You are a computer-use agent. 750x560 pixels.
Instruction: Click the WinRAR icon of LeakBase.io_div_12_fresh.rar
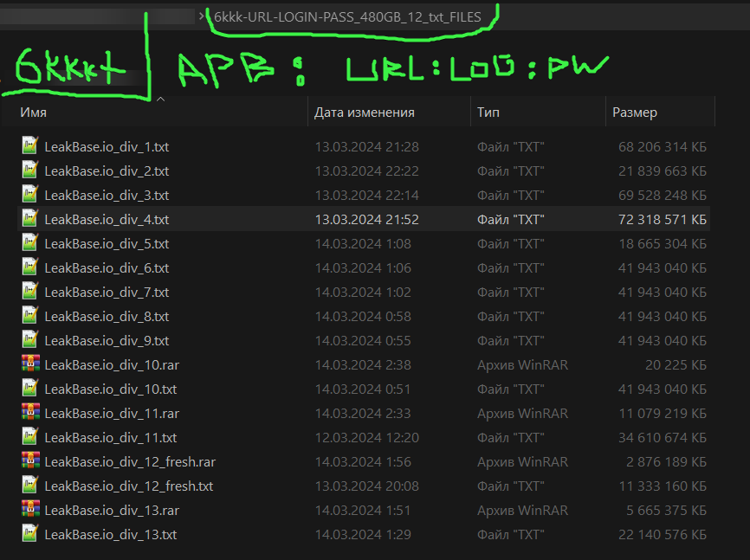pyautogui.click(x=30, y=460)
